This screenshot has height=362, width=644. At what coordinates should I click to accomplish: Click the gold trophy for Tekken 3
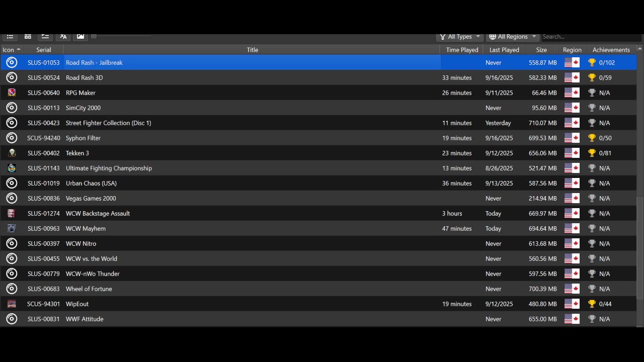point(592,153)
